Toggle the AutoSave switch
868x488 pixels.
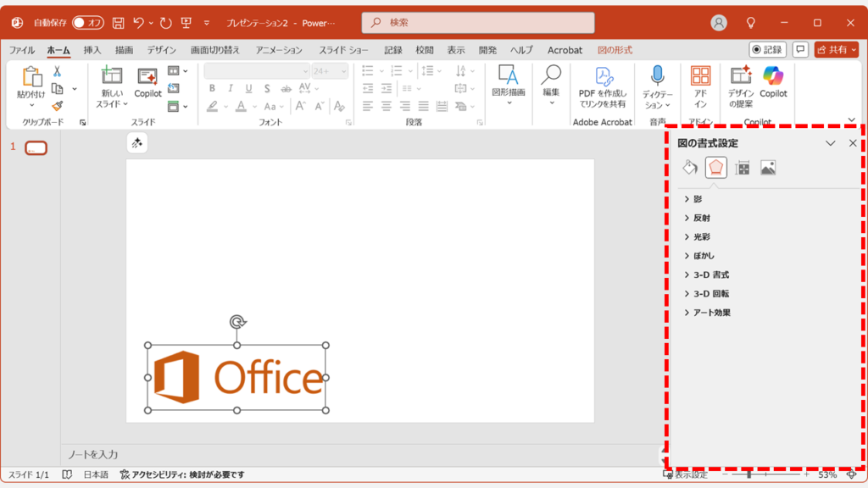click(88, 23)
